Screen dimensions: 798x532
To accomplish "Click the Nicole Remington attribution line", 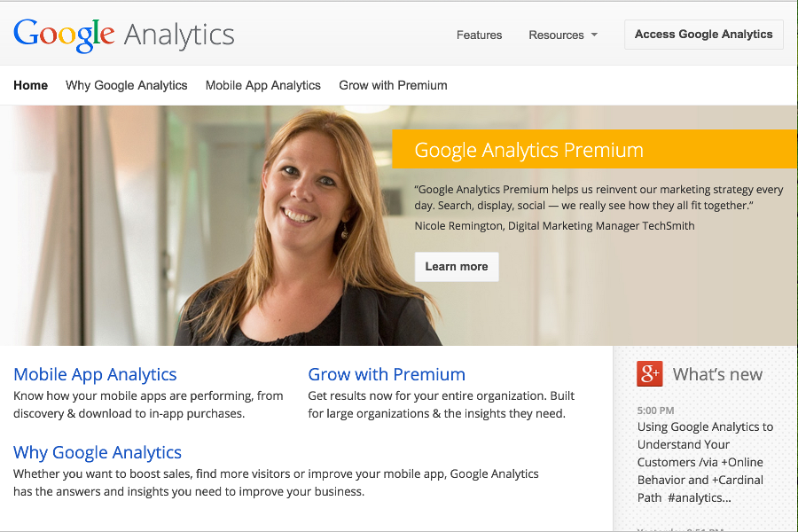I will pos(554,226).
